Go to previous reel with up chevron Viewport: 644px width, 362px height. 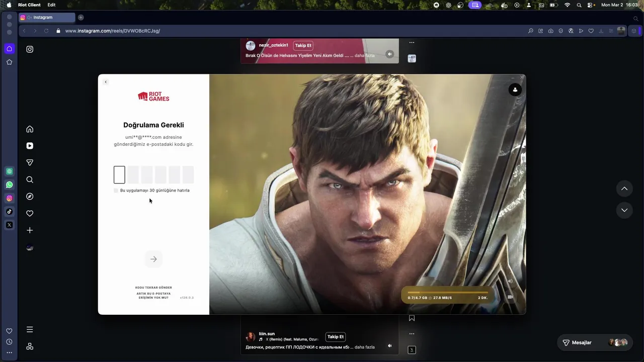click(x=624, y=189)
